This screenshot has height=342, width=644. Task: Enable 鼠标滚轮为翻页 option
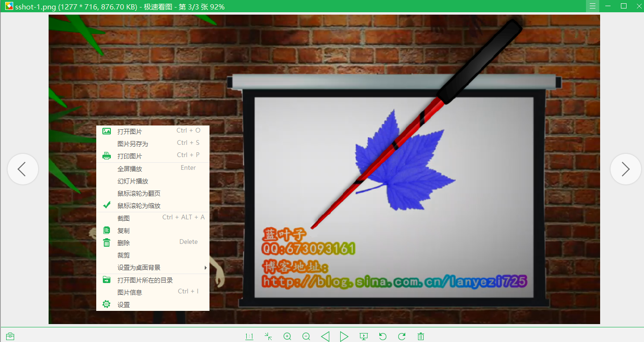pyautogui.click(x=153, y=193)
